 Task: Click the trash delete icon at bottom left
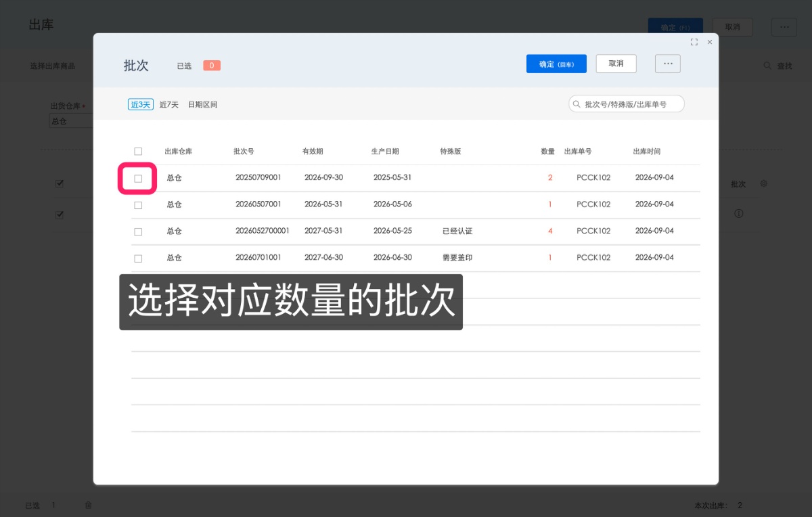(88, 505)
